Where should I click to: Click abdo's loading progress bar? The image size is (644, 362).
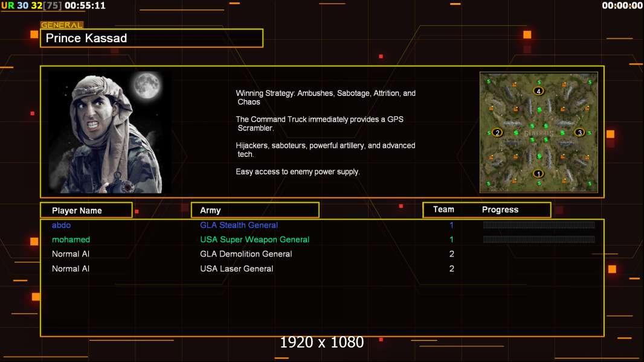539,225
